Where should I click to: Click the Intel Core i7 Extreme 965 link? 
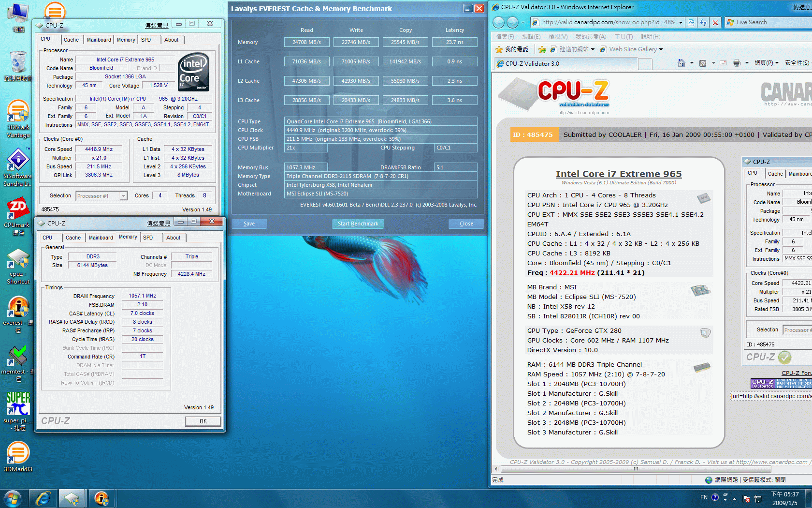click(618, 174)
